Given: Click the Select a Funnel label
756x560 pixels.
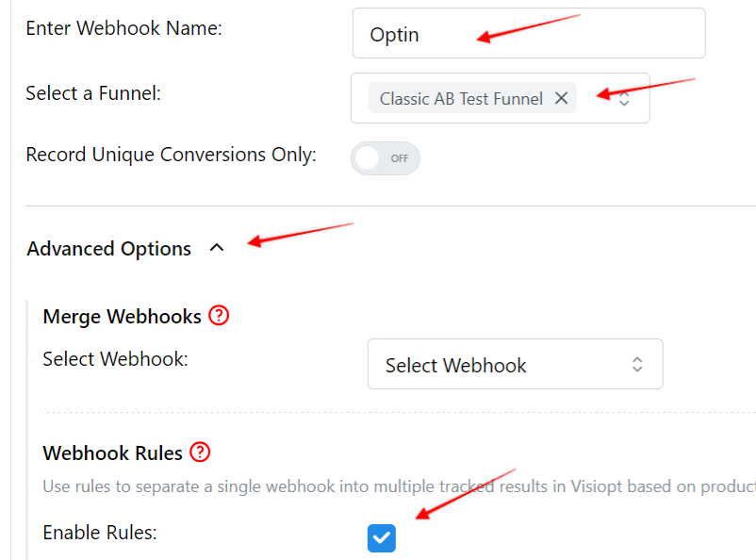Looking at the screenshot, I should click(93, 93).
